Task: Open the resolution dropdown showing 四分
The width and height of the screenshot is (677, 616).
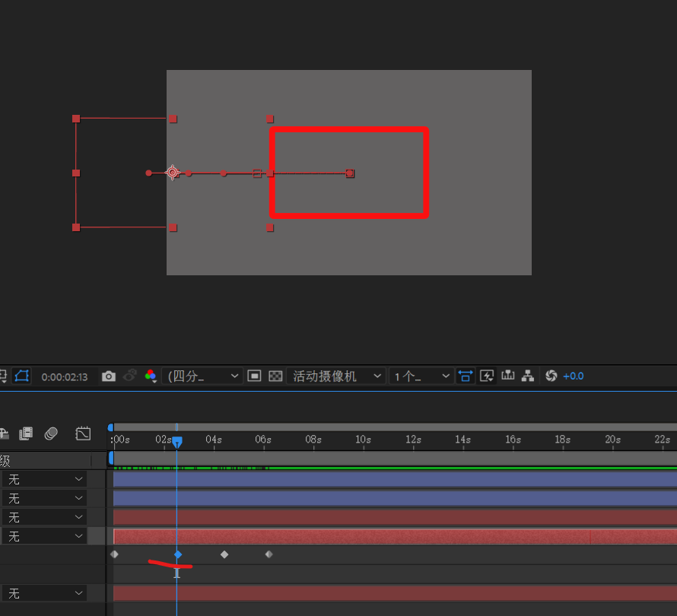Action: click(203, 376)
